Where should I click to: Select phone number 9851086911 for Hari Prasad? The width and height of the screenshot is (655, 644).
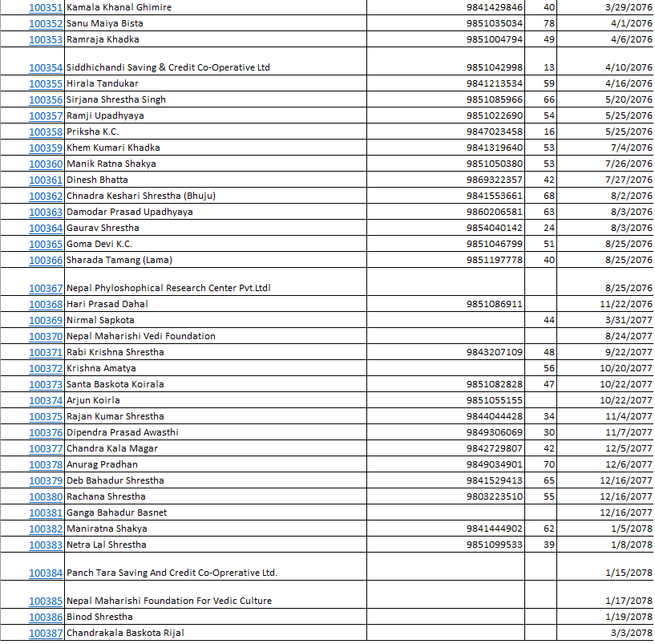coord(494,304)
